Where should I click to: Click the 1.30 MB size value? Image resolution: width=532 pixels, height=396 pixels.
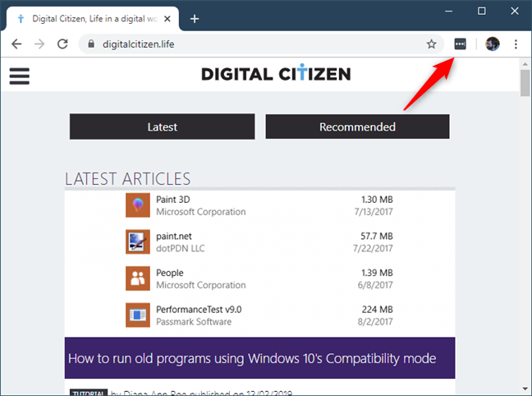pyautogui.click(x=377, y=200)
